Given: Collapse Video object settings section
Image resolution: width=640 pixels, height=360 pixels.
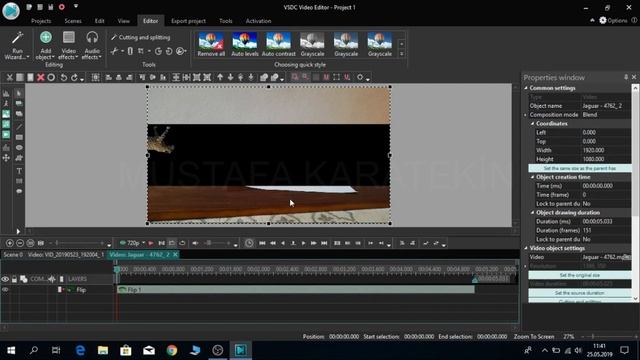Looking at the screenshot, I should 526,248.
